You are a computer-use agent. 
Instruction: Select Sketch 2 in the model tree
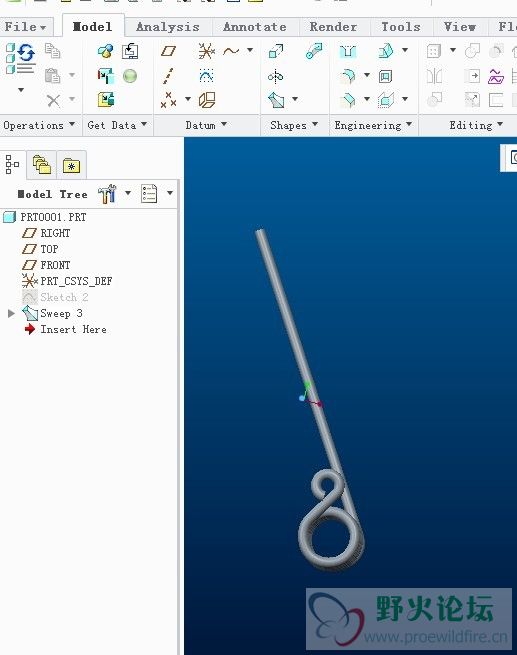pyautogui.click(x=64, y=297)
